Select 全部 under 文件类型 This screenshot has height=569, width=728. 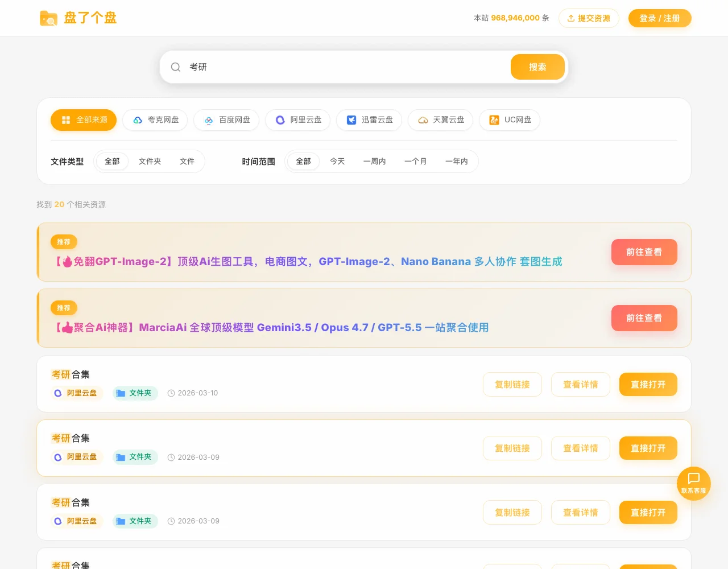[112, 162]
